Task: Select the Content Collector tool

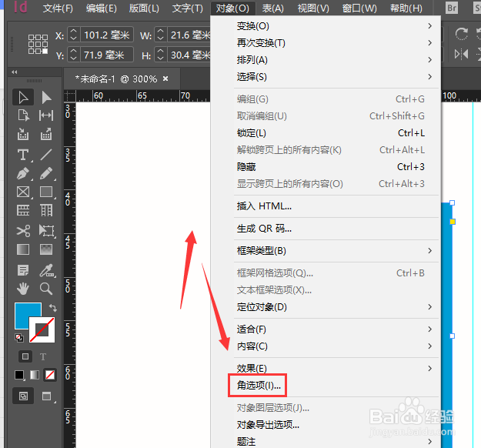Action: [x=23, y=135]
